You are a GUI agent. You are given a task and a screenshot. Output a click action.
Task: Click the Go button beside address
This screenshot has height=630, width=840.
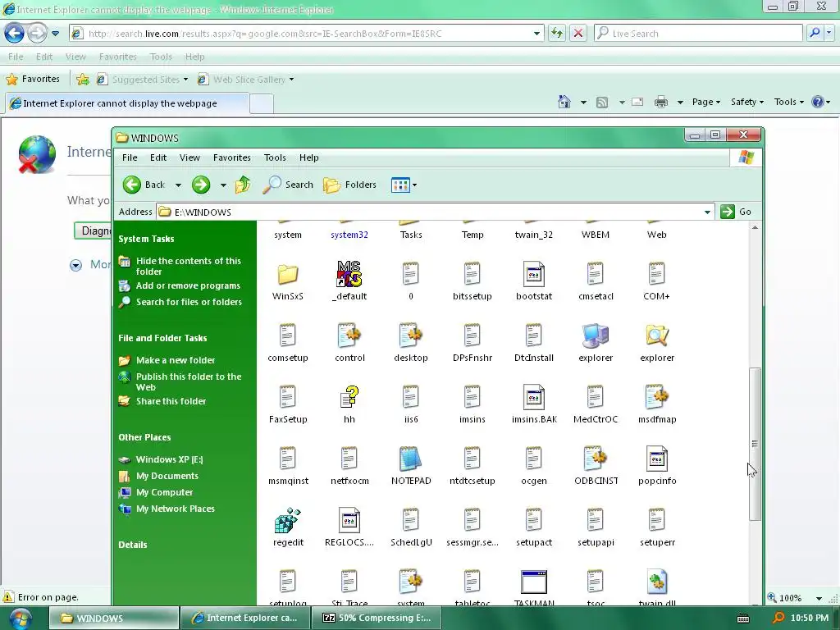(736, 212)
